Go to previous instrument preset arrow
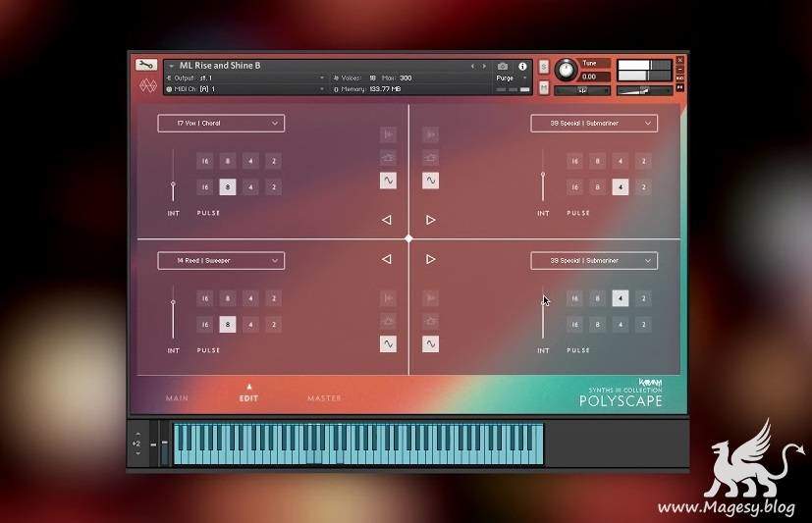812x523 pixels. (x=472, y=66)
